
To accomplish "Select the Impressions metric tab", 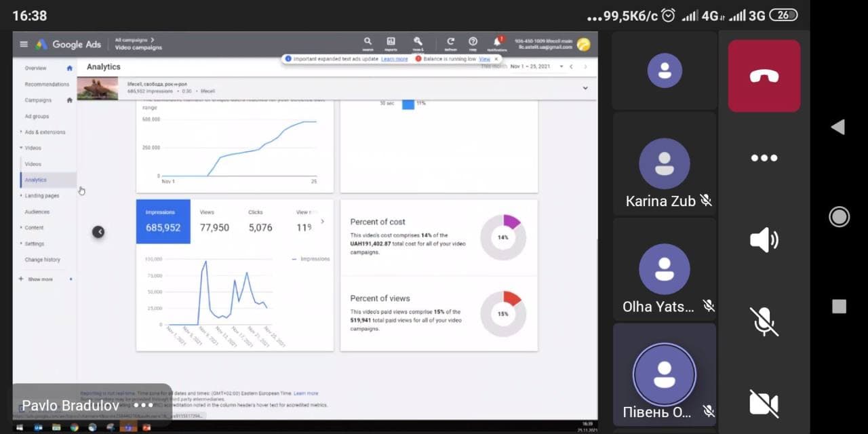I will (163, 221).
